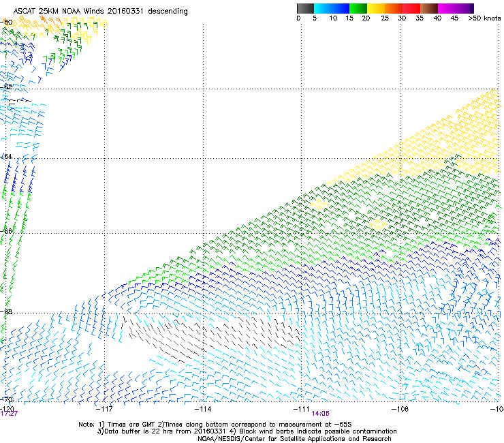
Task: Click the orange 25–30 knots legend segment
Action: pos(394,8)
